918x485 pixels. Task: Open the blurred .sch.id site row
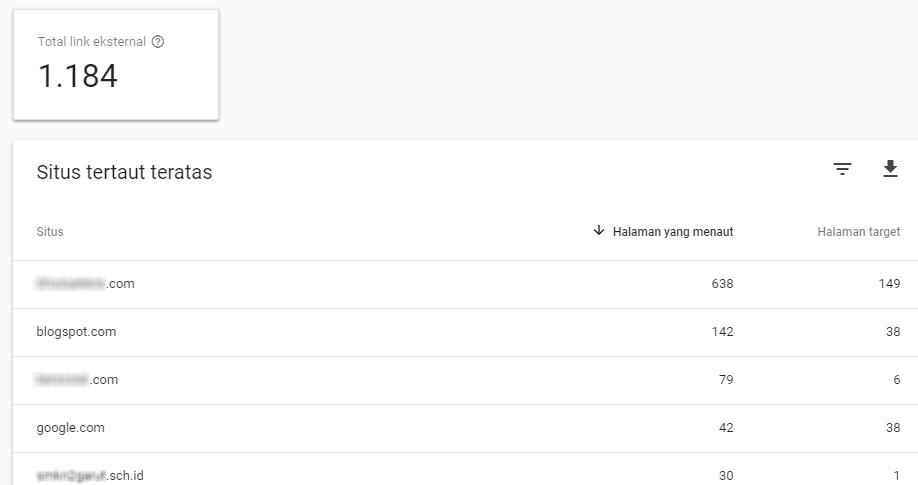(x=465, y=469)
